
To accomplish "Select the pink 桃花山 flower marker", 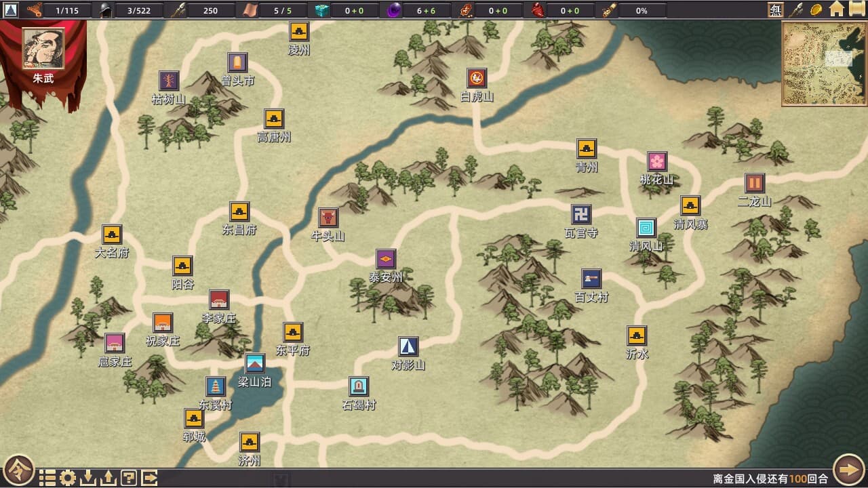I will click(x=656, y=161).
